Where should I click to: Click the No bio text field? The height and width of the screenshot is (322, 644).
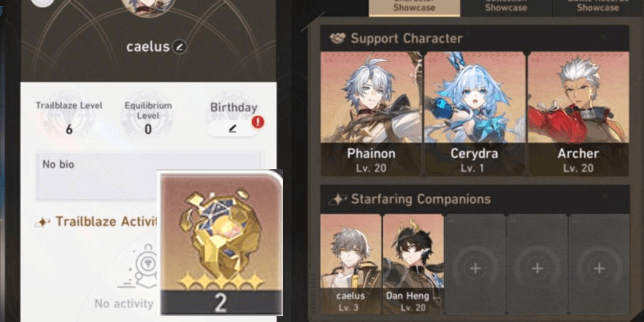point(150,176)
